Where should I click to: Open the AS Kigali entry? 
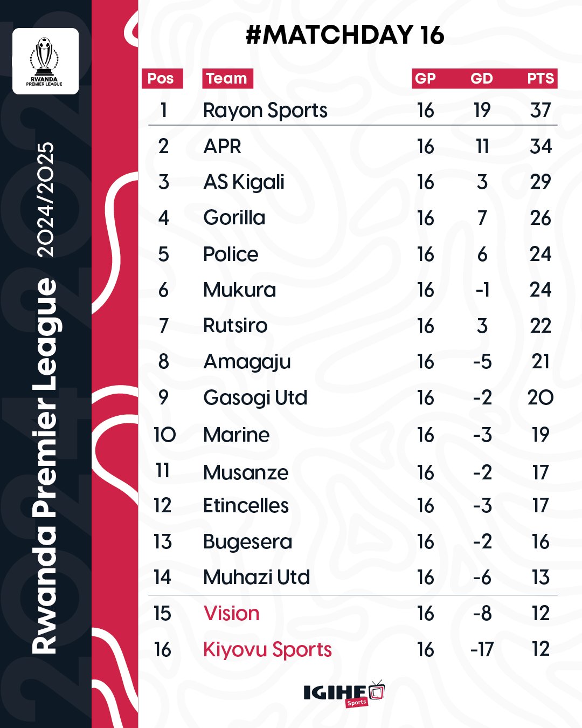(244, 182)
